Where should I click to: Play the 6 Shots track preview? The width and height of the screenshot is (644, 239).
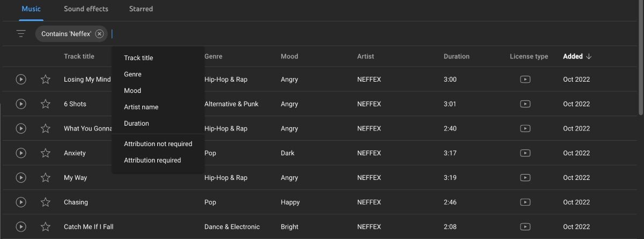[x=21, y=104]
